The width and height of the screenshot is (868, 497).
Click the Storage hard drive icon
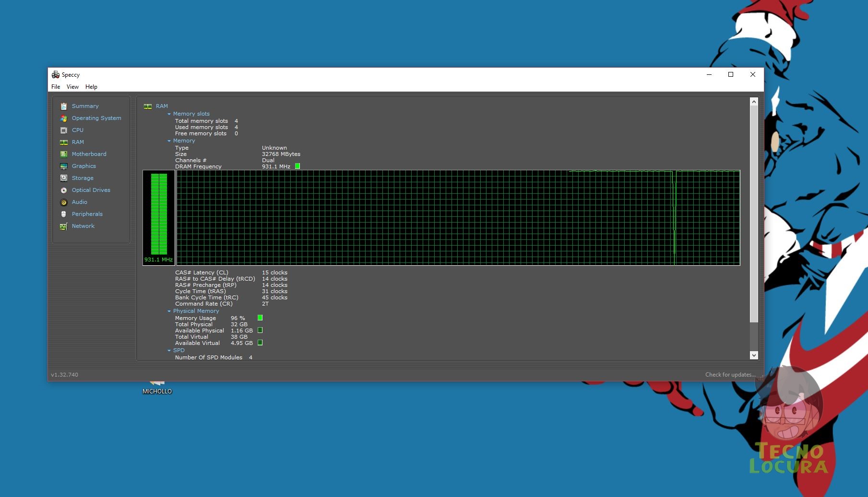click(63, 178)
